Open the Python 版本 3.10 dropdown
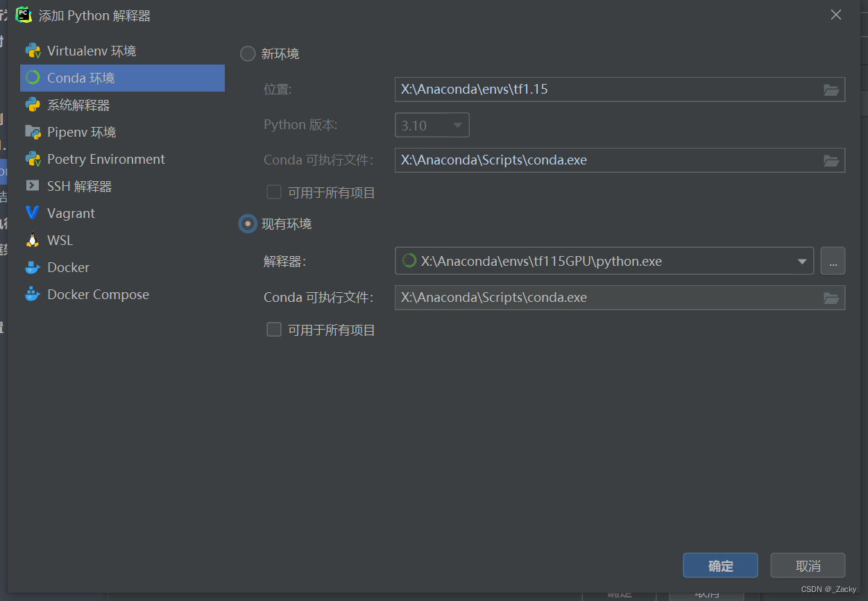Image resolution: width=868 pixels, height=601 pixels. coord(432,126)
